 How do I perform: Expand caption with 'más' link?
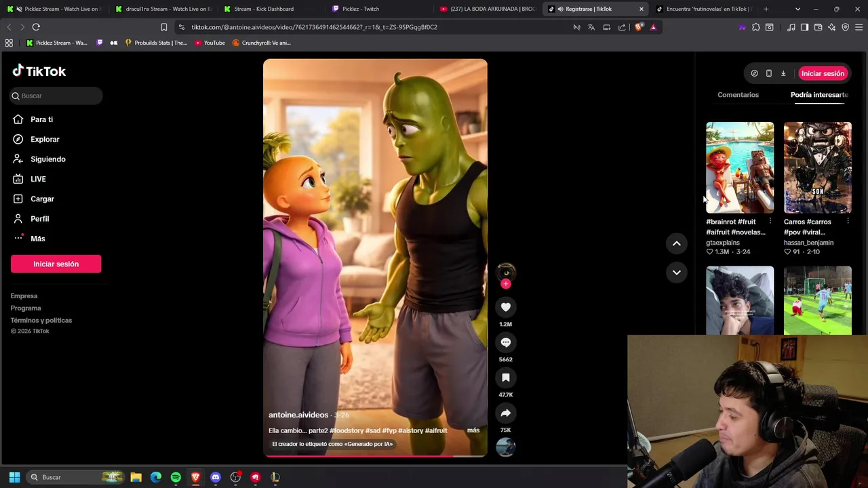[473, 430]
